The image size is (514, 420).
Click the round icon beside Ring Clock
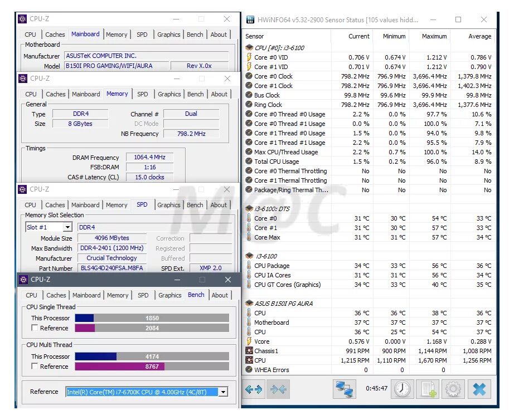coord(249,105)
